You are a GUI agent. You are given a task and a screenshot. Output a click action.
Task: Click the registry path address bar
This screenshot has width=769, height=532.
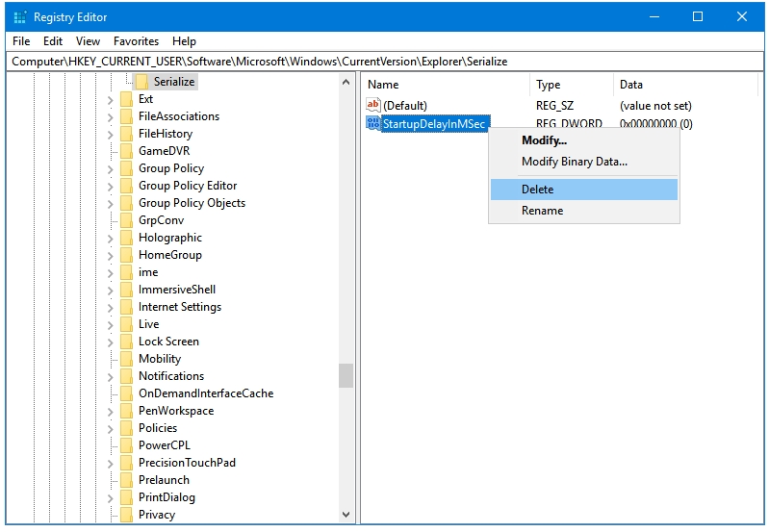click(385, 61)
